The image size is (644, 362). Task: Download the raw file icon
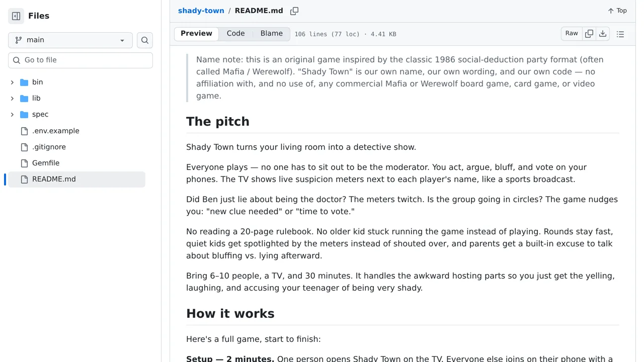click(x=603, y=34)
